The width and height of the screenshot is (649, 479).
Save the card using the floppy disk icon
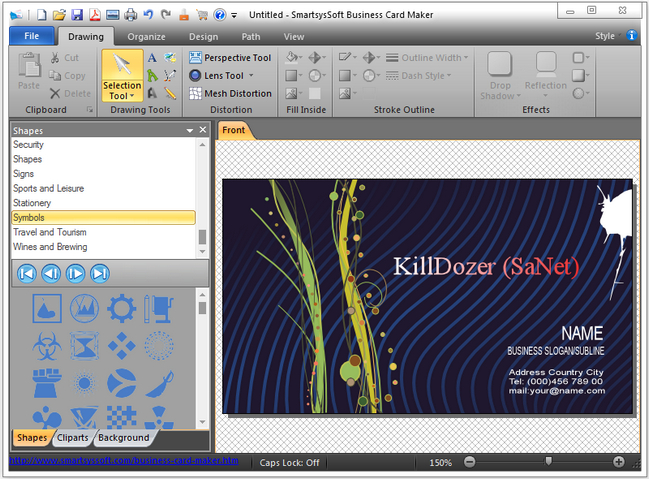point(77,15)
